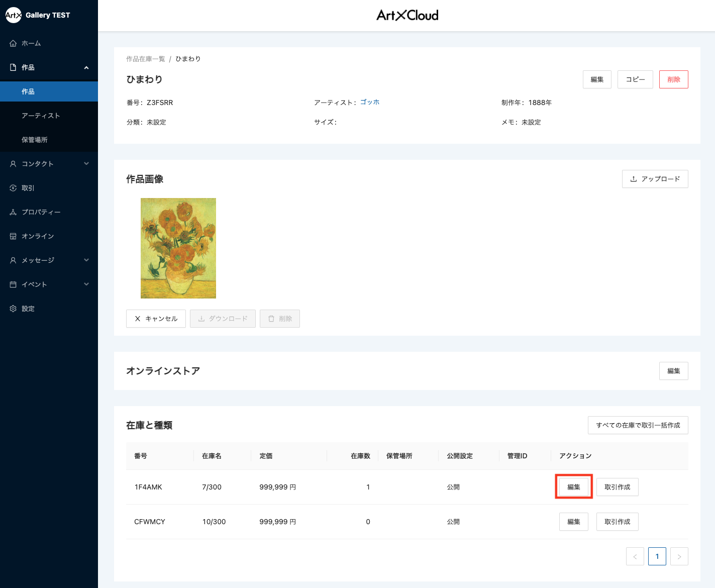Click the キャンセル button

point(156,319)
